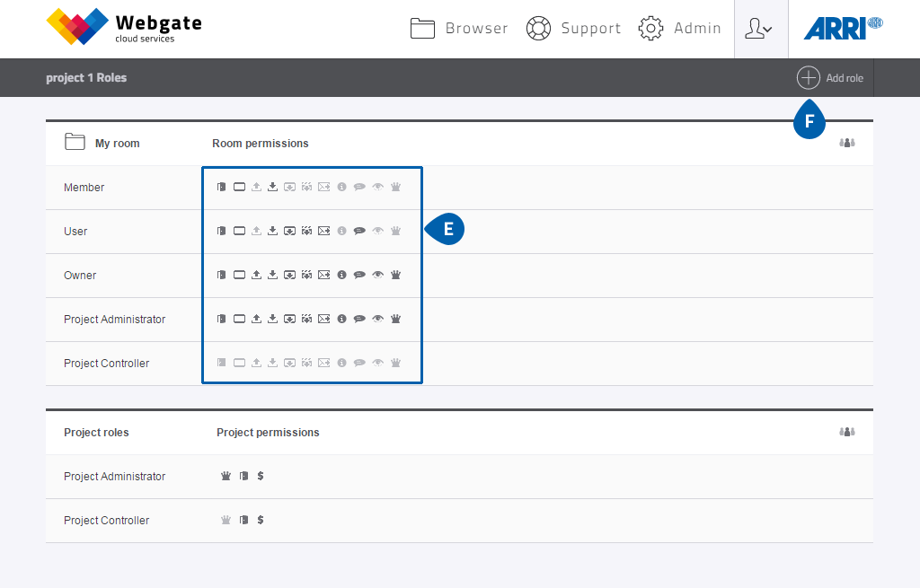Click the envelope icon in Project Controller room row
920x588 pixels.
click(x=323, y=363)
